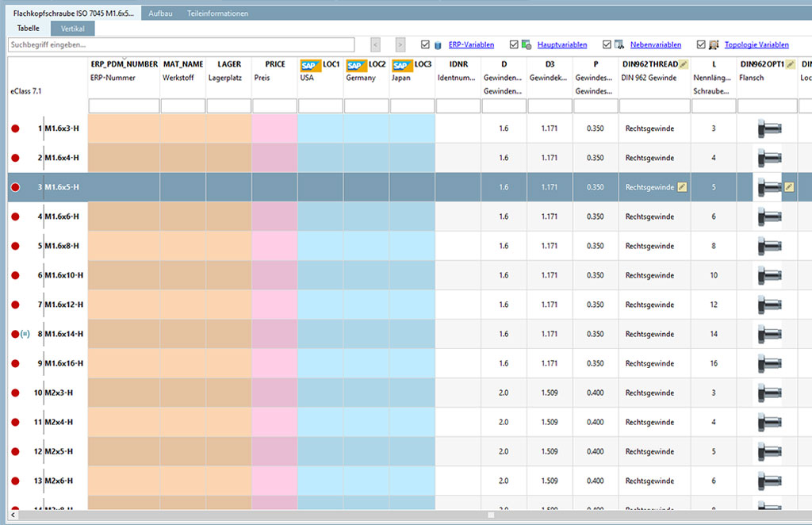This screenshot has width=812, height=525.
Task: Click the right navigation arrow button
Action: click(400, 44)
